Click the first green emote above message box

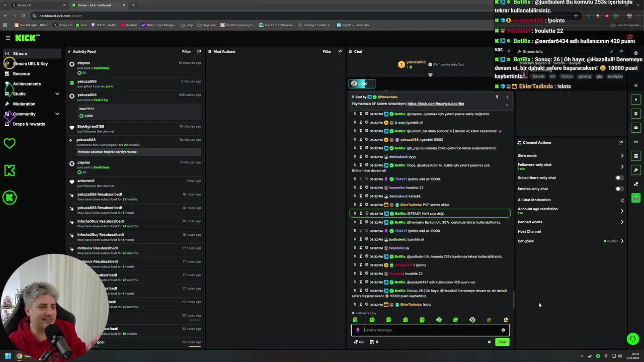coord(355,320)
